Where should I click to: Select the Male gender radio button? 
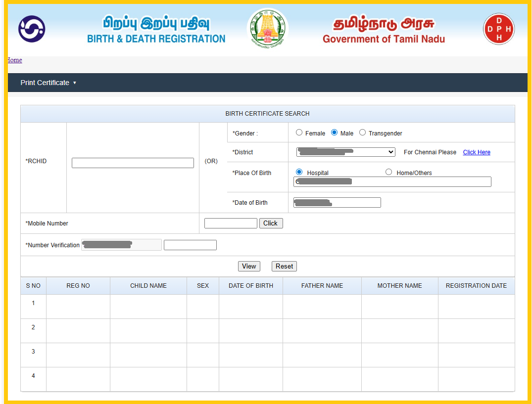click(334, 133)
